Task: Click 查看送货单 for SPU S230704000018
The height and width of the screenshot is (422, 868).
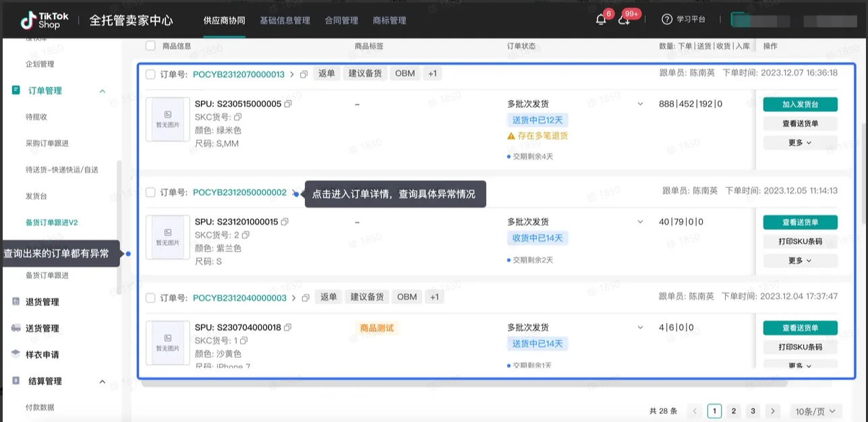Action: pos(800,328)
